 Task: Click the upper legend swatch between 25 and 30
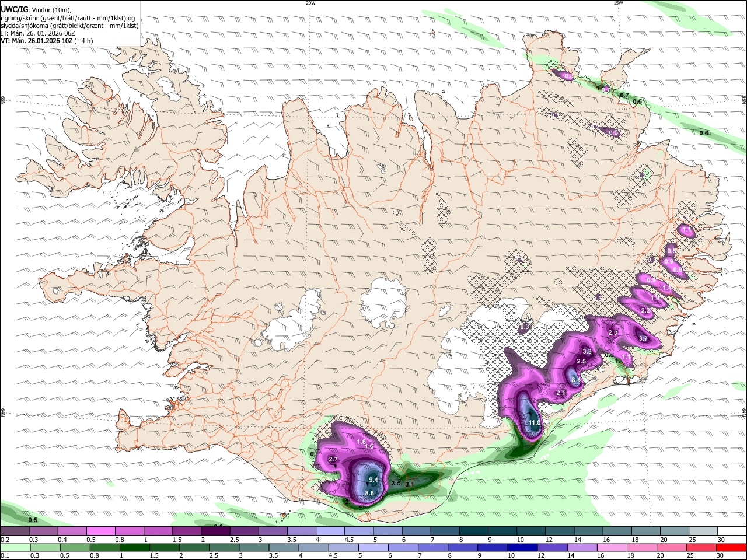pos(704,531)
